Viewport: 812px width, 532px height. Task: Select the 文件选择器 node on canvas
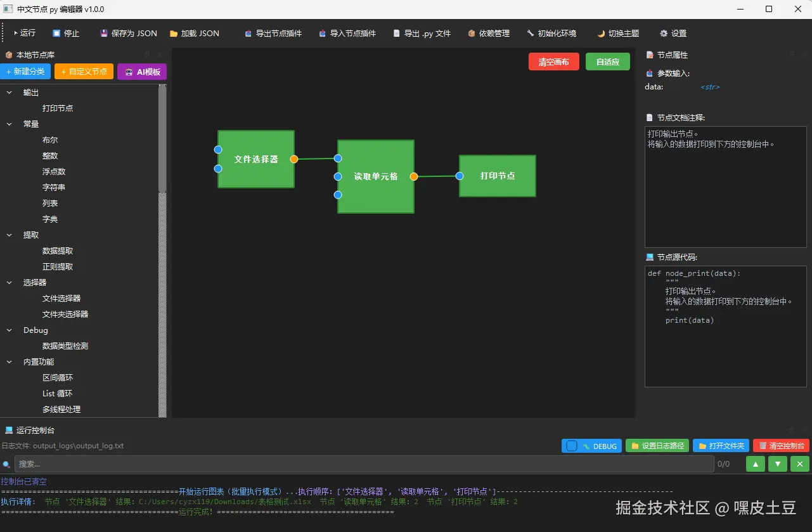point(256,159)
